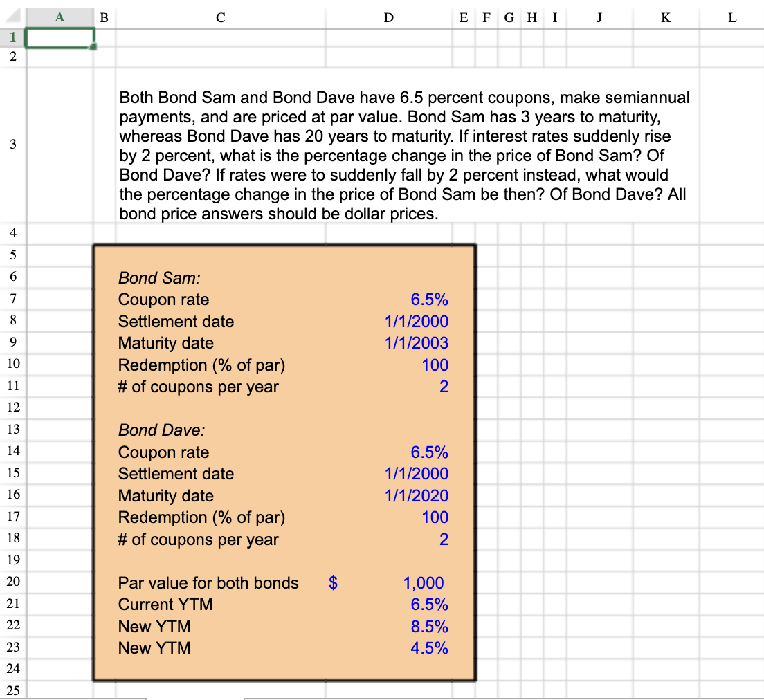Select Bond Sam '# of coupons per year' label

(x=199, y=387)
